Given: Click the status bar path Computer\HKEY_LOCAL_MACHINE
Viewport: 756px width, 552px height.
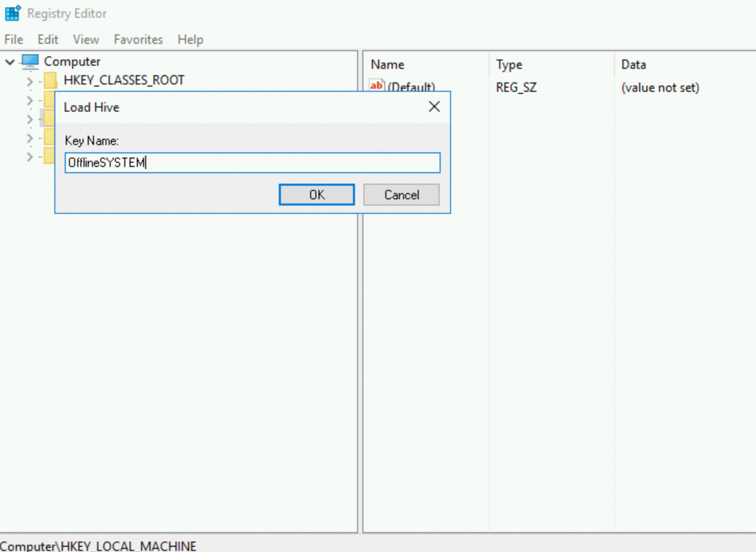Looking at the screenshot, I should point(98,546).
